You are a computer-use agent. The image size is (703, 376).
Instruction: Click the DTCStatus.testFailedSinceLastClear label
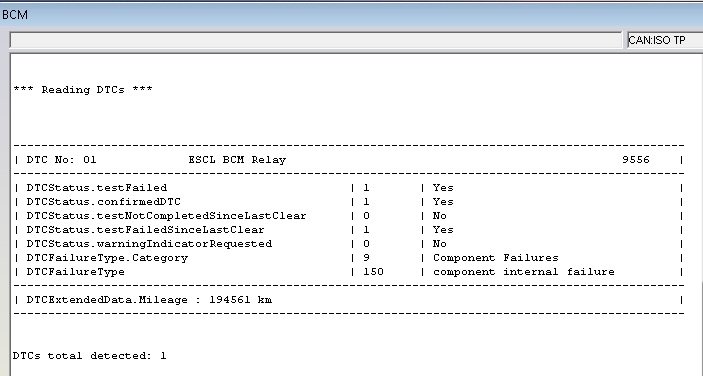click(145, 230)
